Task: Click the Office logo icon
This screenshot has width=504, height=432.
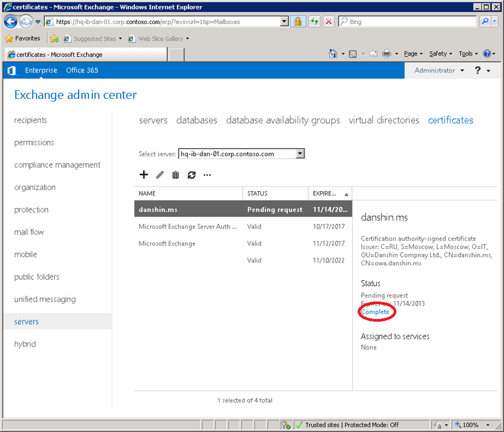Action: (12, 70)
